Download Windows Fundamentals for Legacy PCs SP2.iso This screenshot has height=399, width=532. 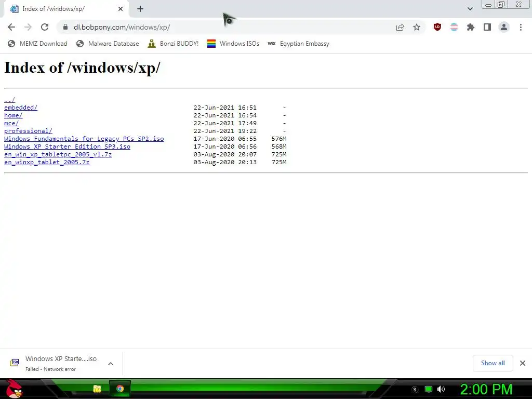coord(84,139)
